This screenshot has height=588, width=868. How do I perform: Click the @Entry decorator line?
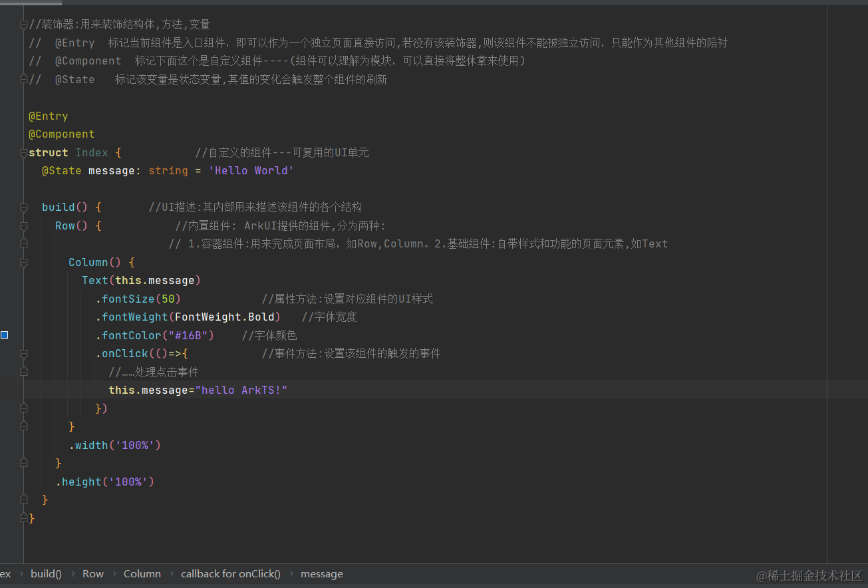pos(48,116)
